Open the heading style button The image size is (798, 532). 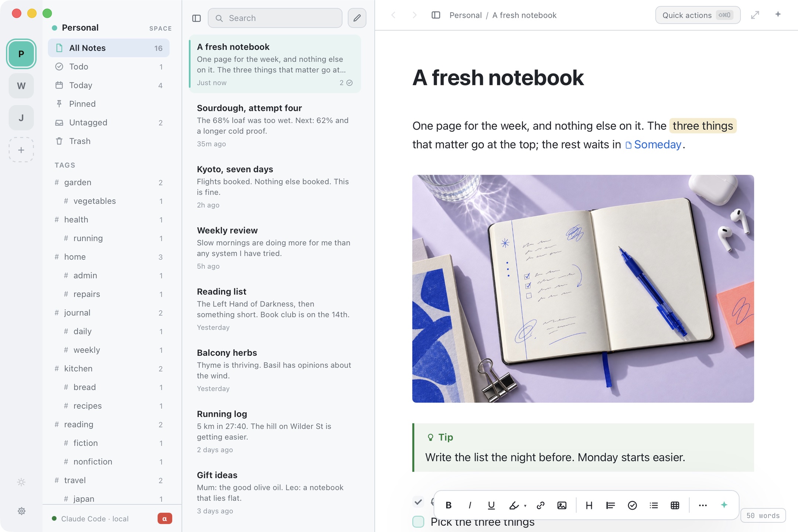[x=589, y=505]
